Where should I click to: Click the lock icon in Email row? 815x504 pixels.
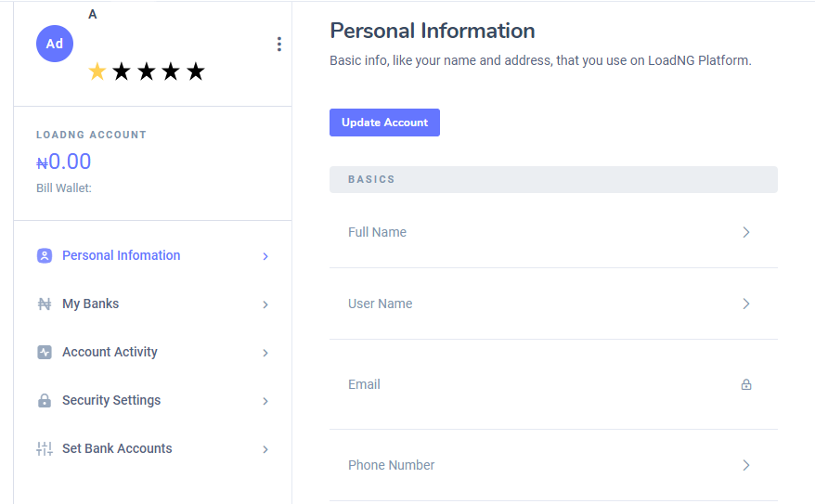point(746,384)
